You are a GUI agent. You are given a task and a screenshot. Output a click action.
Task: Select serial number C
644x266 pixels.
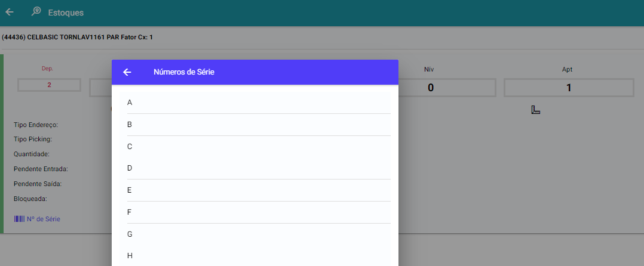tap(259, 146)
